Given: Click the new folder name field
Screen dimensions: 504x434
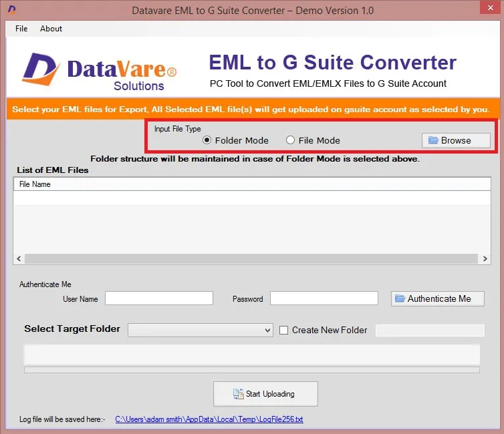Looking at the screenshot, I should 430,331.
